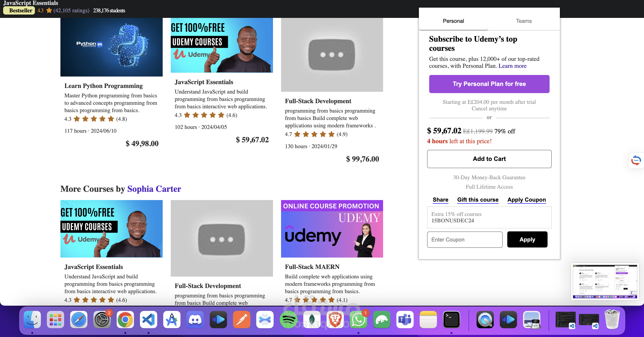Viewport: 644px width, 337px height.
Task: Launch Visual Studio Code from dock
Action: coord(149,320)
